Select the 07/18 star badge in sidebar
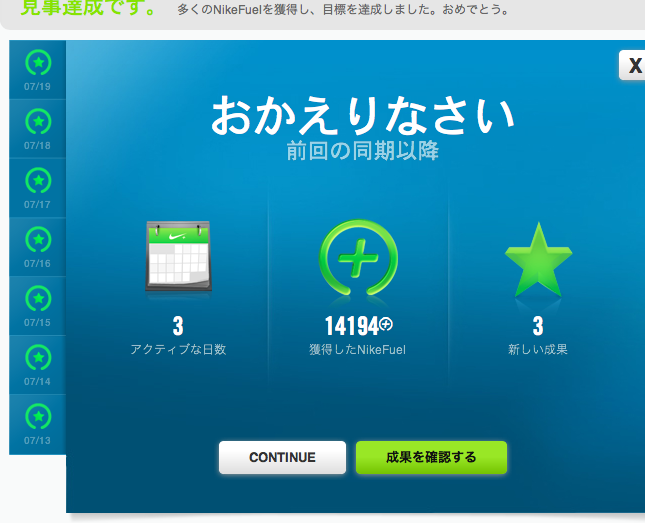The height and width of the screenshot is (523, 645). (x=37, y=123)
